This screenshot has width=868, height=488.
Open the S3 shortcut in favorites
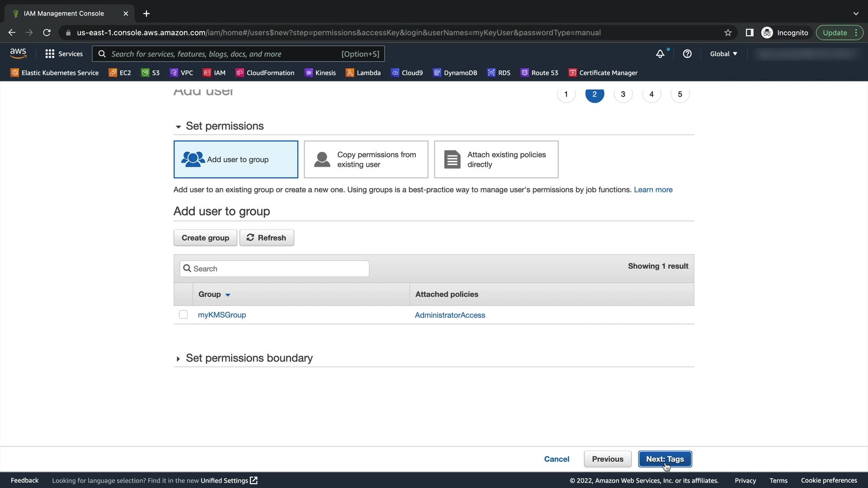151,73
